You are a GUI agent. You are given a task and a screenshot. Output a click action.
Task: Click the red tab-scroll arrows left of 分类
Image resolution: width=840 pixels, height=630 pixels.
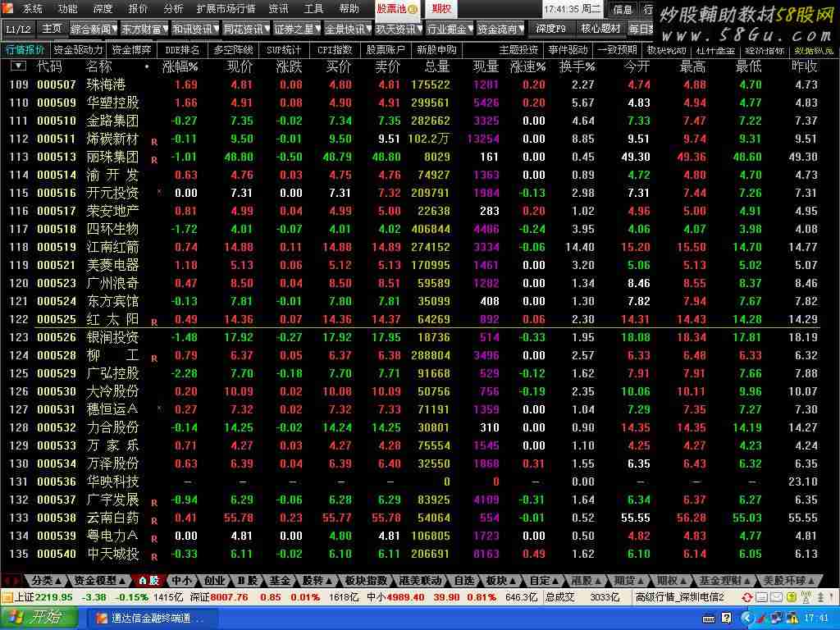click(x=11, y=580)
